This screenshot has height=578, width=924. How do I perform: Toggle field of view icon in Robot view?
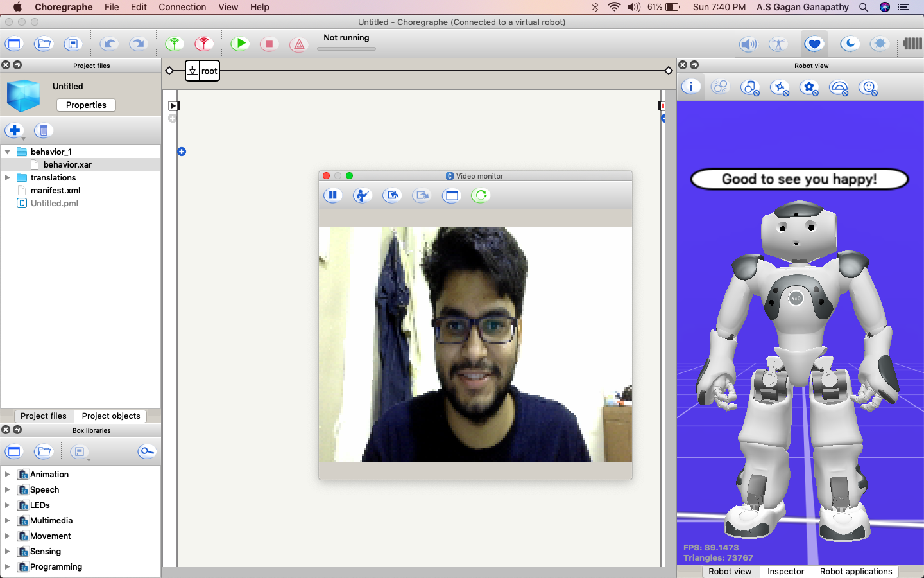point(839,87)
